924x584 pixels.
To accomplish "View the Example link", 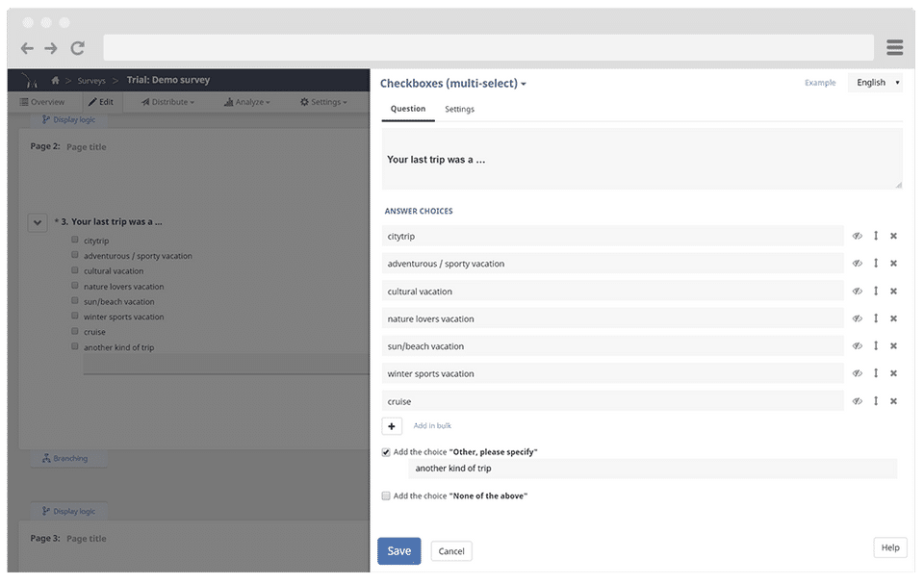I will (x=820, y=83).
